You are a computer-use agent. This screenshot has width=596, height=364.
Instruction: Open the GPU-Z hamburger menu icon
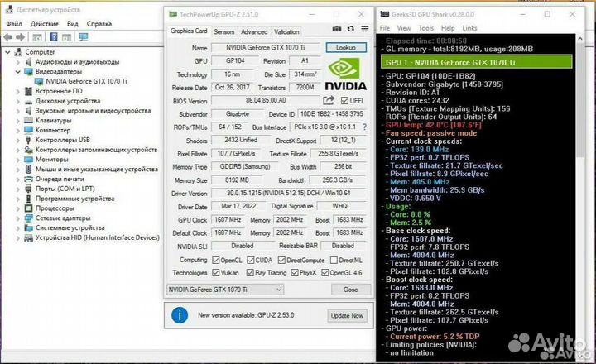tap(365, 29)
